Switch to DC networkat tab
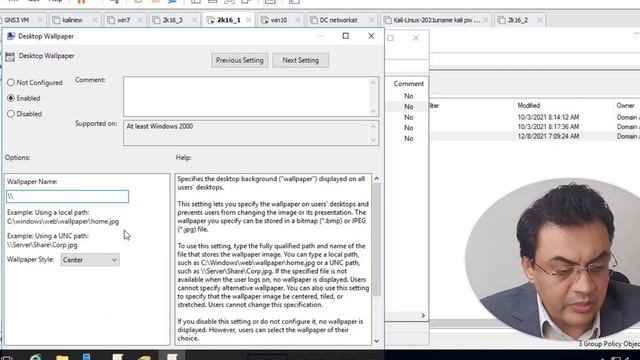 point(338,20)
